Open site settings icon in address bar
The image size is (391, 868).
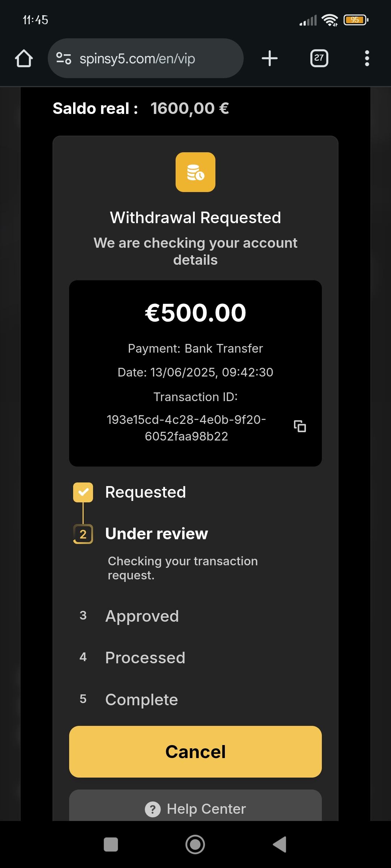[63, 58]
